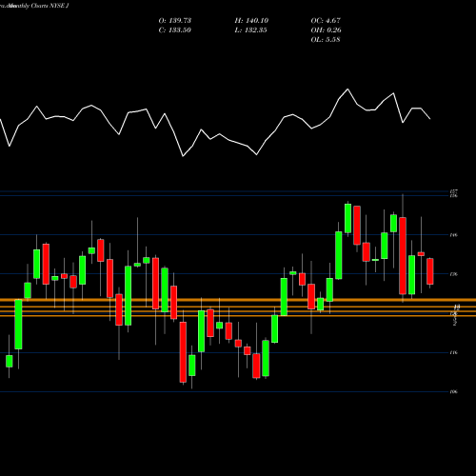The width and height of the screenshot is (476, 476).
Task: Click the 136 price axis label
Action: tap(454, 274)
